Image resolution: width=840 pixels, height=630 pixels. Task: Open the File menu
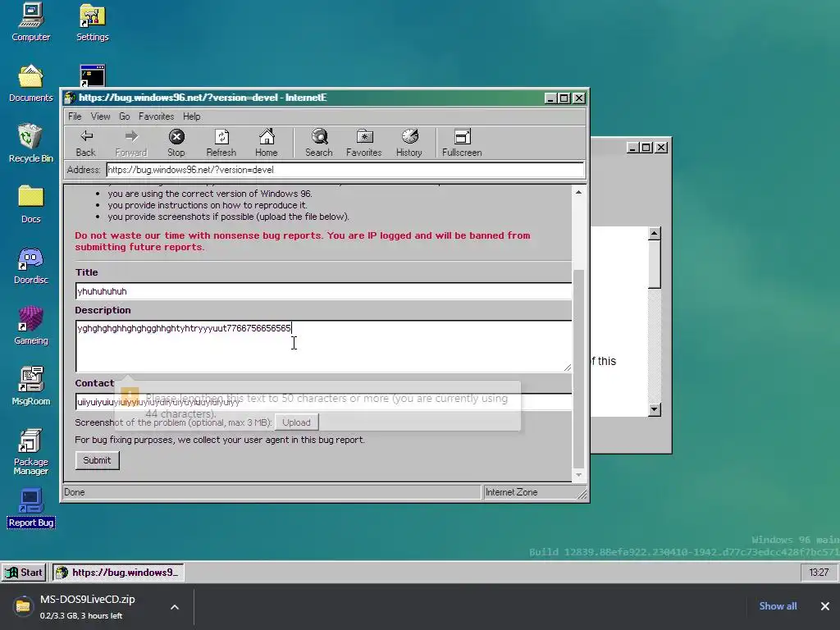tap(75, 116)
